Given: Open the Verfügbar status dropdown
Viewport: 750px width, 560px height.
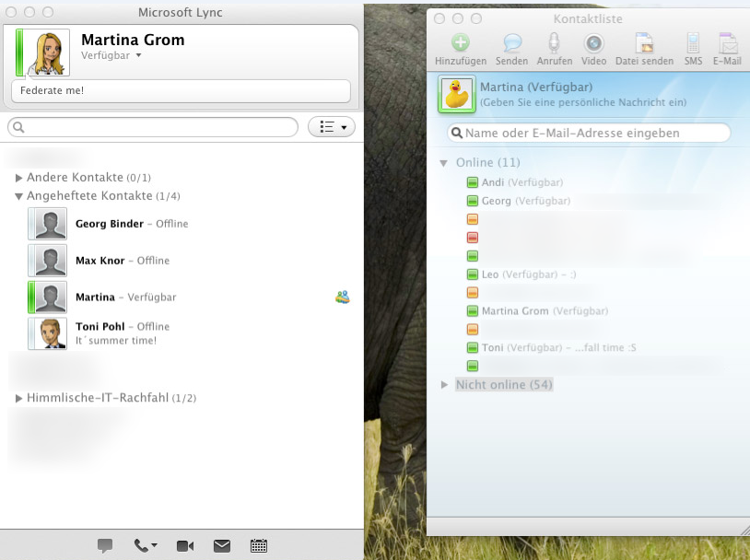Looking at the screenshot, I should pyautogui.click(x=111, y=55).
